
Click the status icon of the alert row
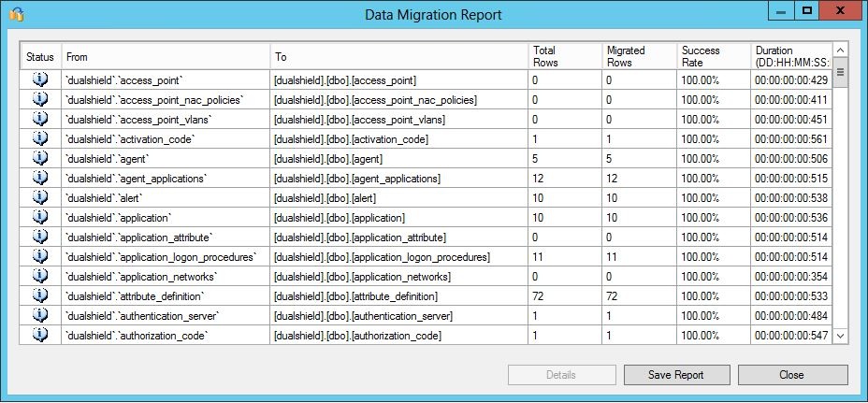[x=40, y=197]
